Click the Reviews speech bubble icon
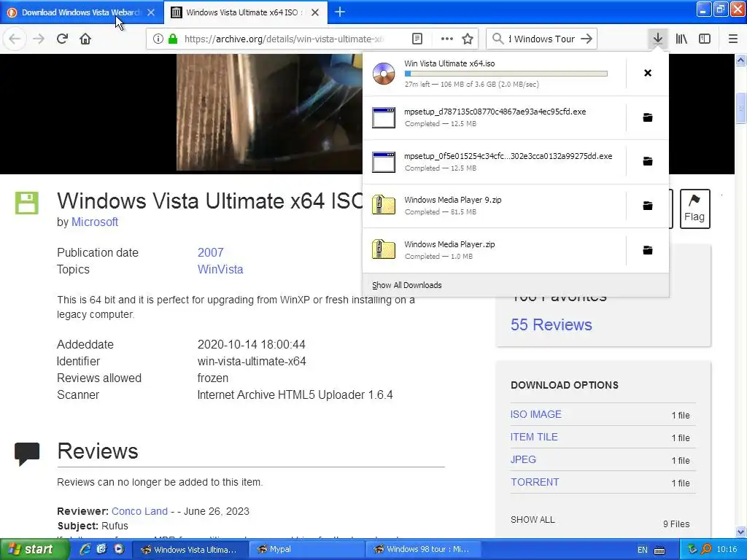 pos(27,454)
